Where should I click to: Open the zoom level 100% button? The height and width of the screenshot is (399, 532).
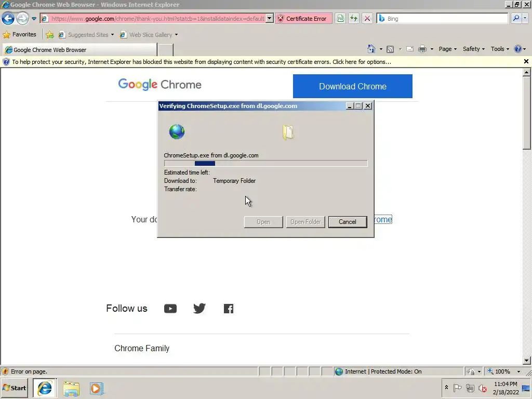pos(499,371)
